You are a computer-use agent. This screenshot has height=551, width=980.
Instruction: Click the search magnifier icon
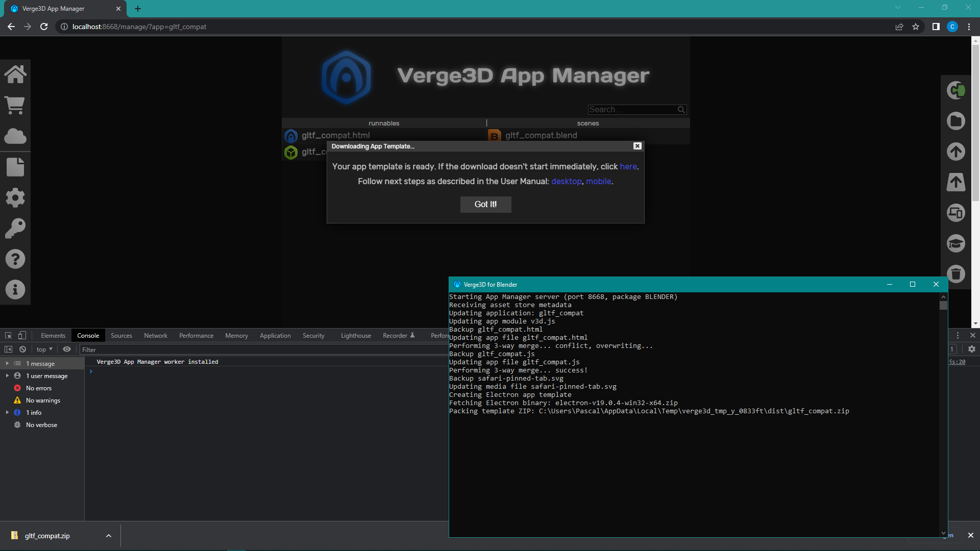pyautogui.click(x=681, y=110)
